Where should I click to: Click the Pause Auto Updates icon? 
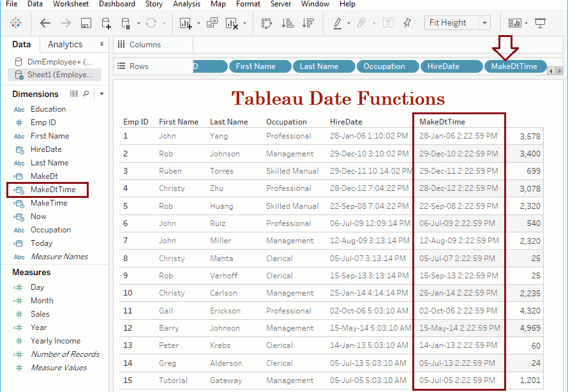pyautogui.click(x=126, y=23)
